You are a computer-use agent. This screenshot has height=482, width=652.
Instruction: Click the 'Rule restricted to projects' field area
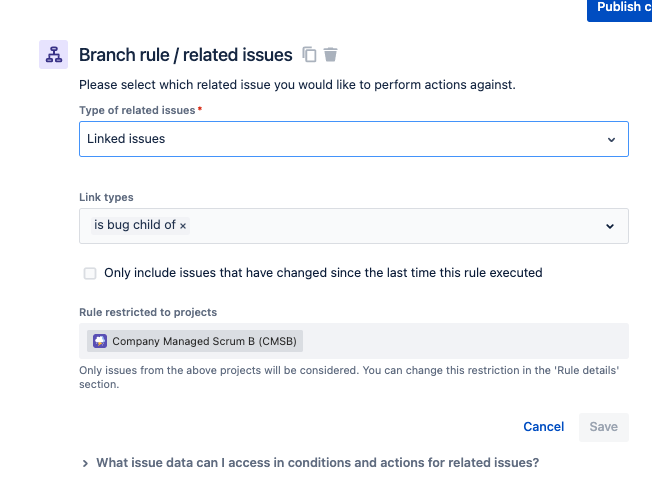[x=354, y=341]
